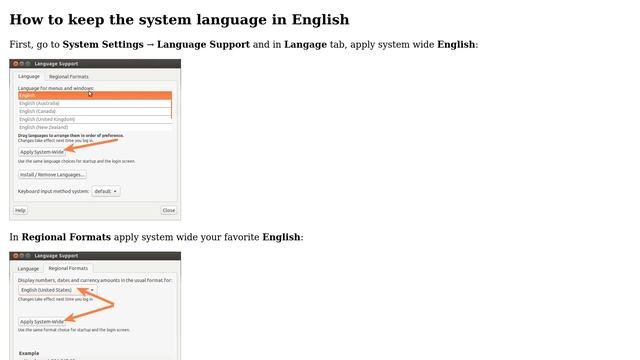Image resolution: width=640 pixels, height=360 pixels.
Task: Close the Regional Formats dialog via titlebar button
Action: (16, 256)
